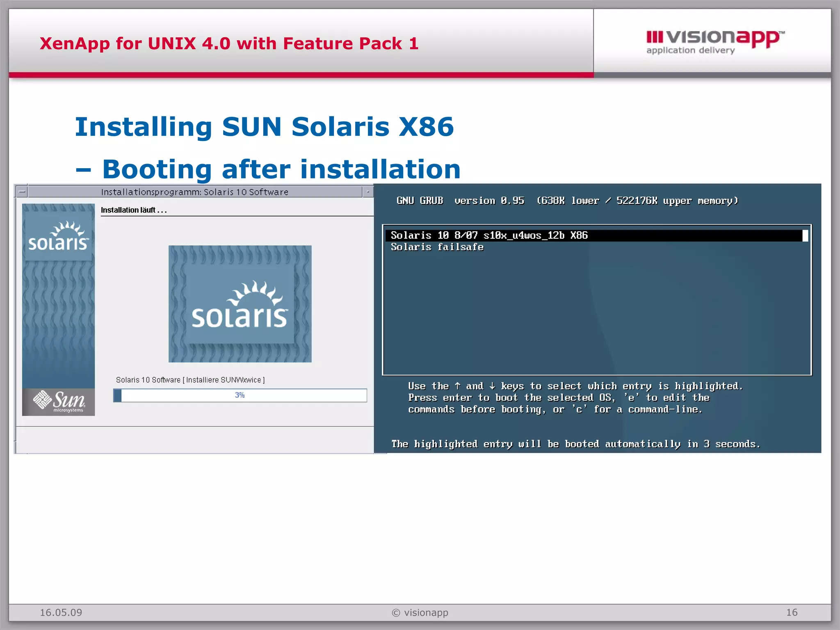Click the slide title 'Installing SUN Solaris X86'
This screenshot has width=840, height=630.
pos(264,127)
